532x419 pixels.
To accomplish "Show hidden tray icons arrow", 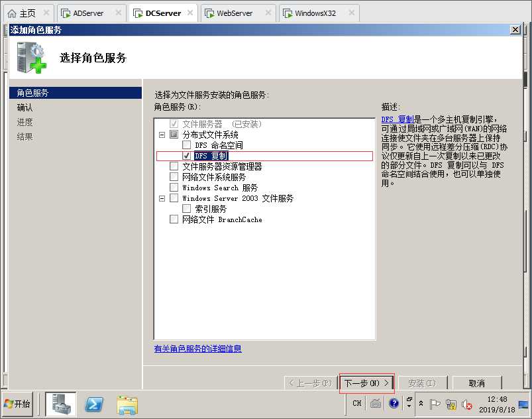I will tap(421, 403).
